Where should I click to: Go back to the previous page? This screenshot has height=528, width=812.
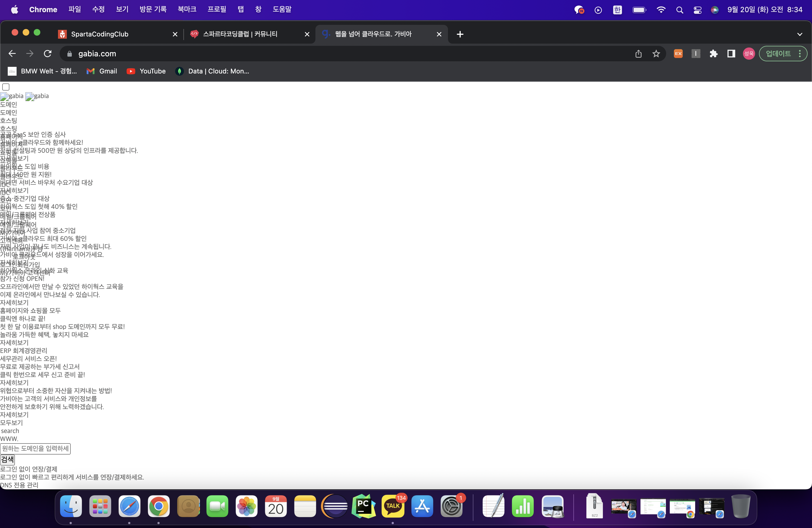12,54
